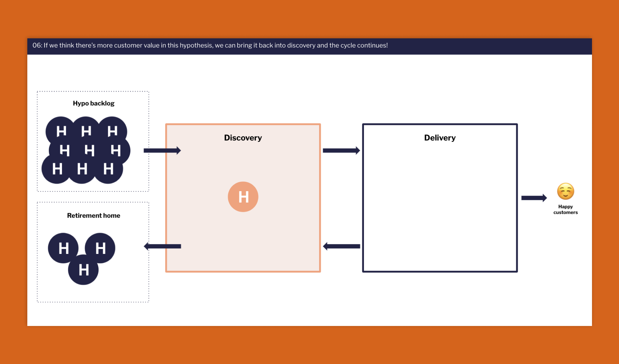
Task: Click the happy customers smiley emoji
Action: [x=566, y=191]
